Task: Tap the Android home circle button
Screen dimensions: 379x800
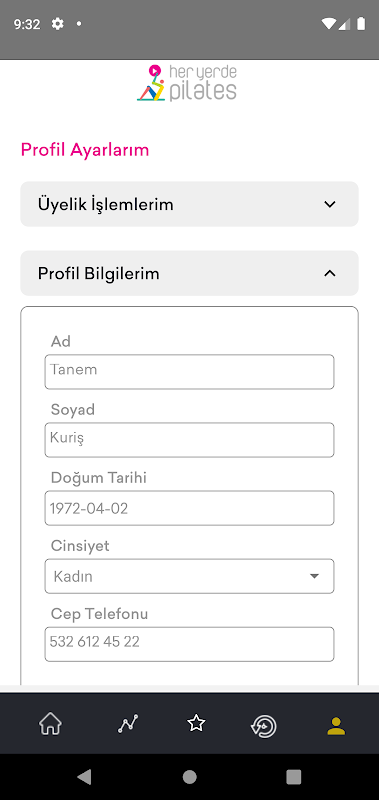Action: tap(190, 777)
